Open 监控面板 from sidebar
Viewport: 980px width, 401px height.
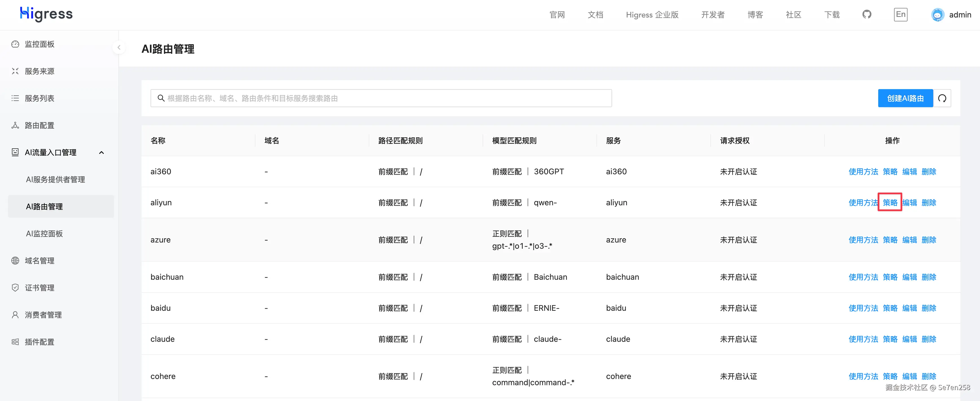point(39,44)
